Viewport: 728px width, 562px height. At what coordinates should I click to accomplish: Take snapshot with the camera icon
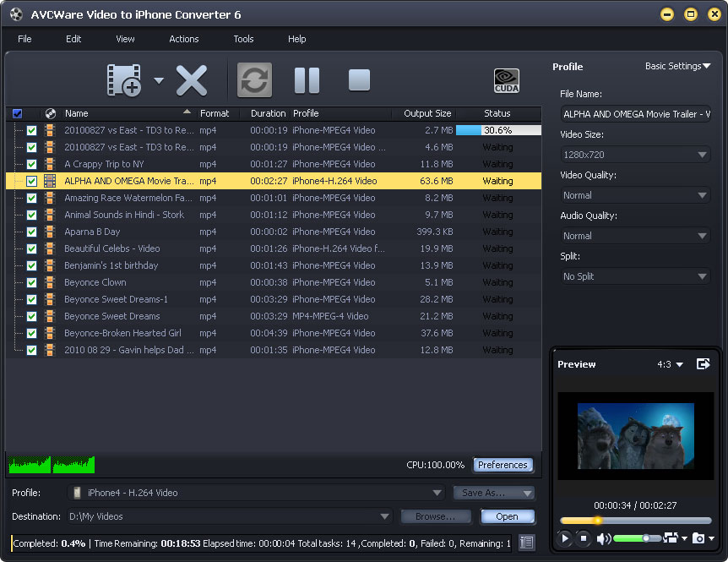[x=698, y=538]
